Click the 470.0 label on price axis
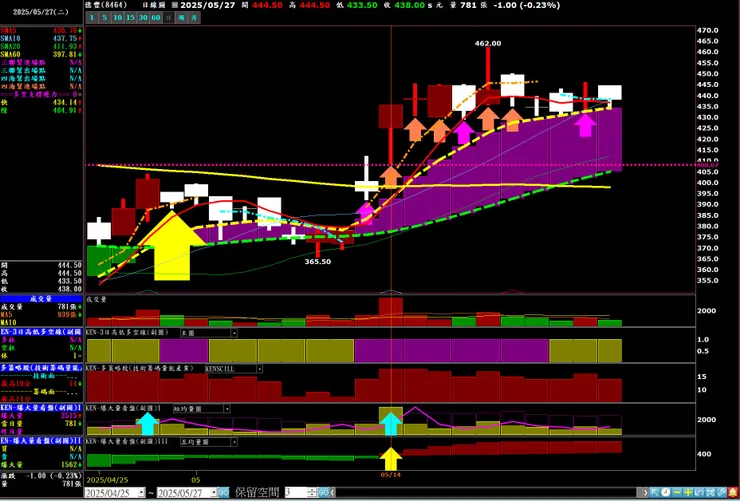This screenshot has height=501, width=740. coord(707,30)
